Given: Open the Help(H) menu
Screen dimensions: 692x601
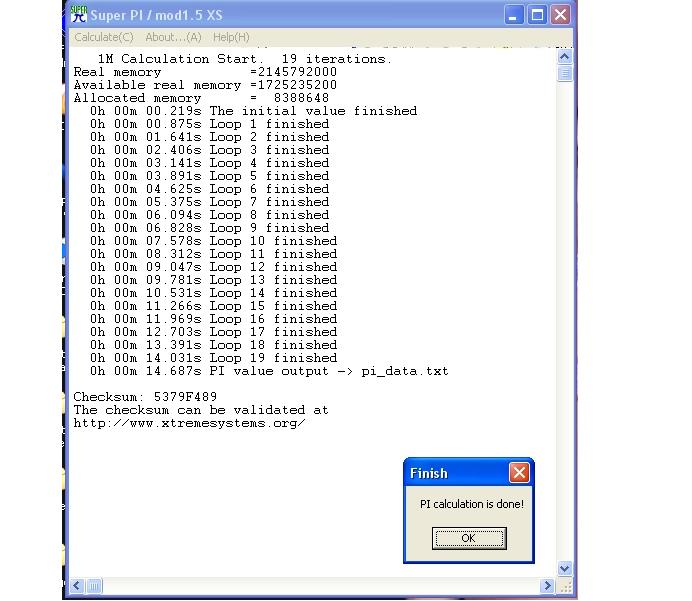Looking at the screenshot, I should [x=231, y=38].
